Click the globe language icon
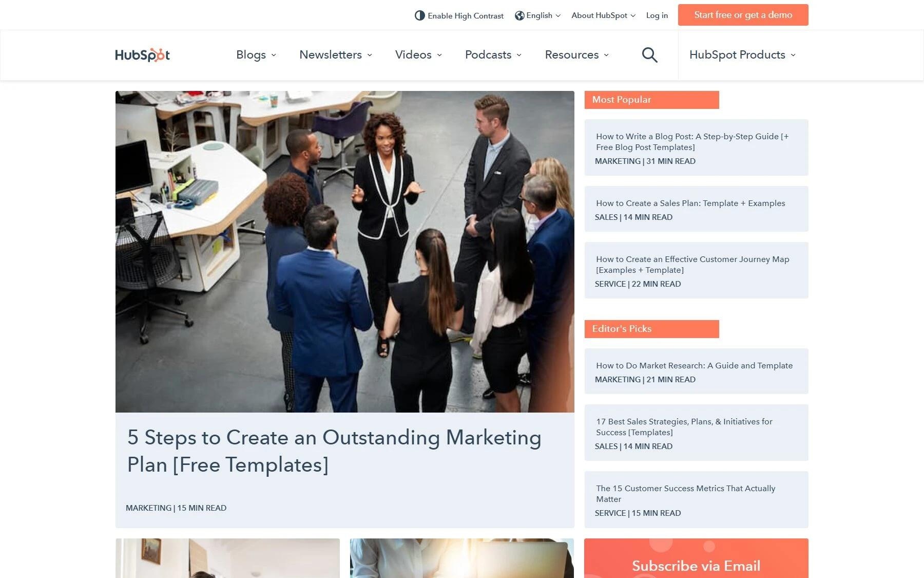Screen dimensions: 924x578 tap(519, 15)
